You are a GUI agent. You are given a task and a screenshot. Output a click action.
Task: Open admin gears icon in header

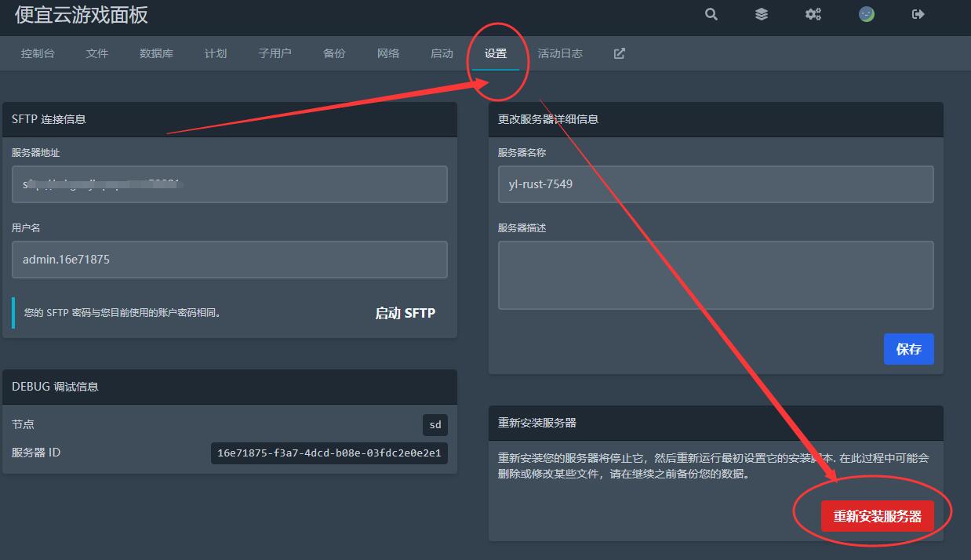coord(813,14)
